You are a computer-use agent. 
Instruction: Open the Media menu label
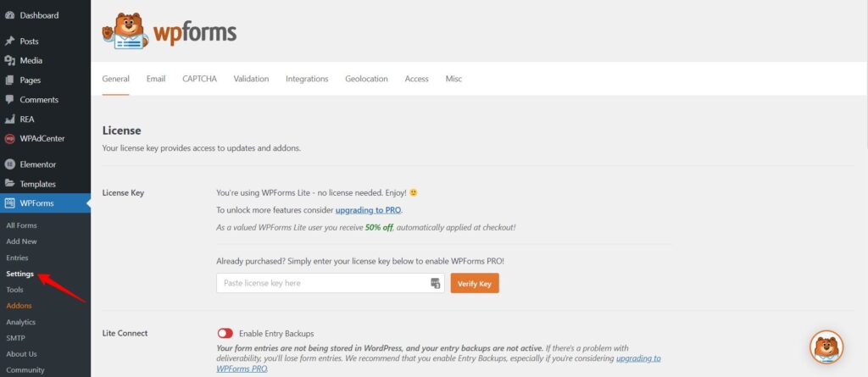pos(31,60)
